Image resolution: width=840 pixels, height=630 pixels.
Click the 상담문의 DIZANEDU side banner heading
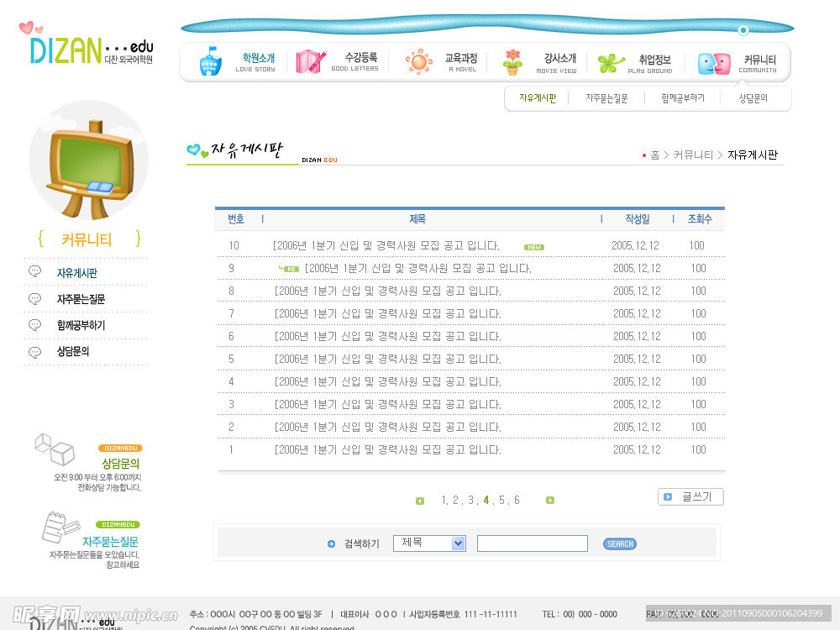coord(120,464)
